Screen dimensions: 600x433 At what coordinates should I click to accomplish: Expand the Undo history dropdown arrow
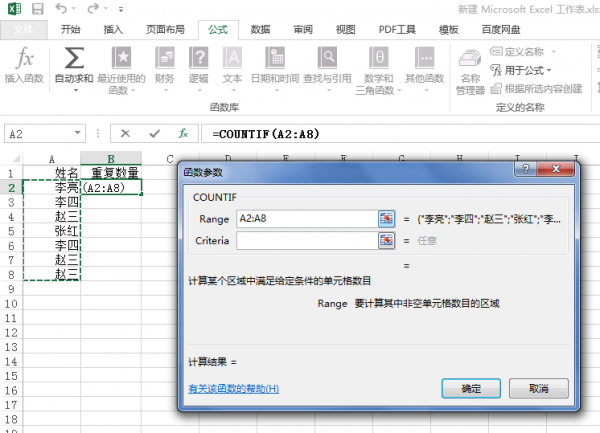(73, 8)
